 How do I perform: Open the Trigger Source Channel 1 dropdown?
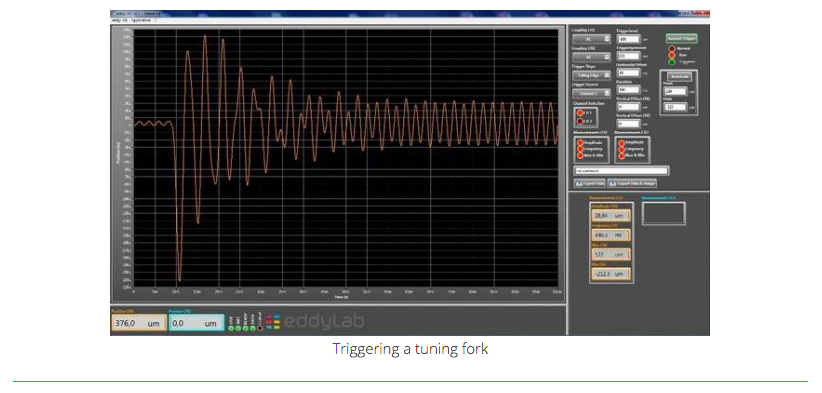(591, 93)
